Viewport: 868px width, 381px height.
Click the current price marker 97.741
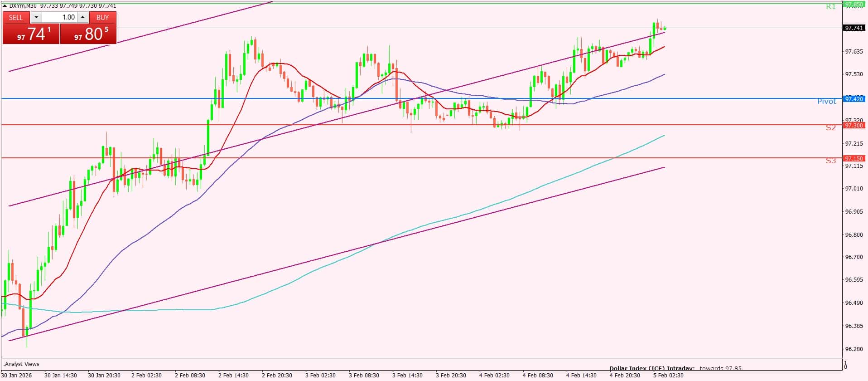tap(854, 28)
